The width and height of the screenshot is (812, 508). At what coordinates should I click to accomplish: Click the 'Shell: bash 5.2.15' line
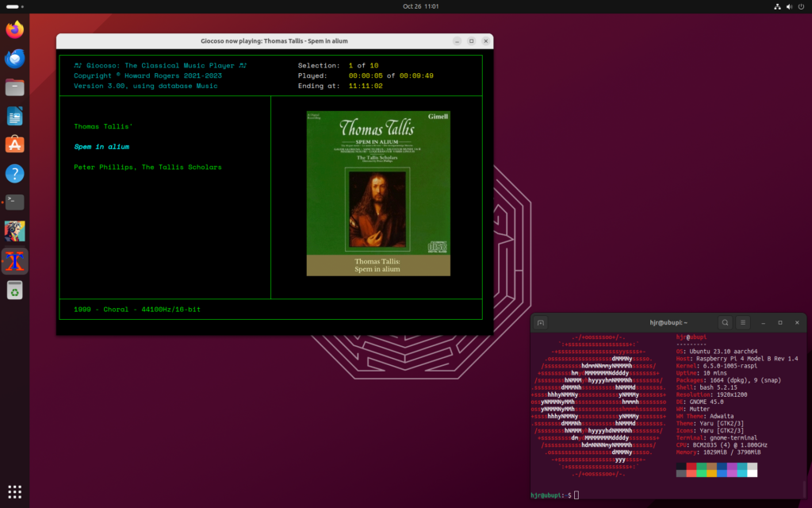click(707, 387)
